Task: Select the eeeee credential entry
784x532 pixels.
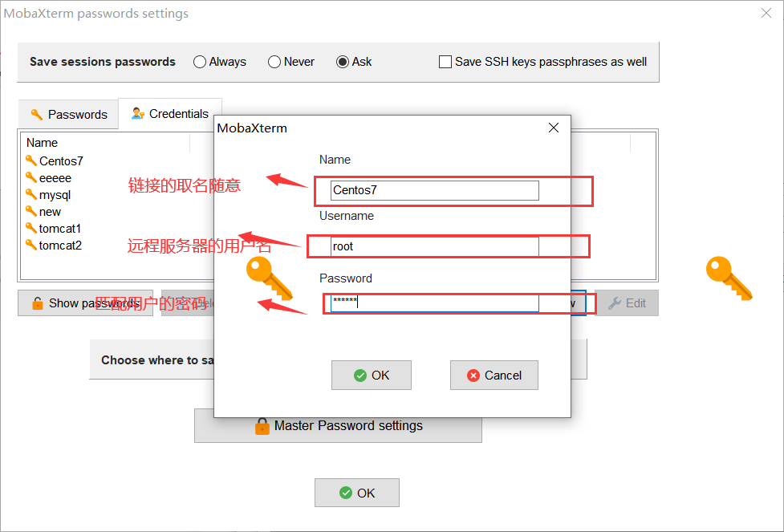Action: 56,177
